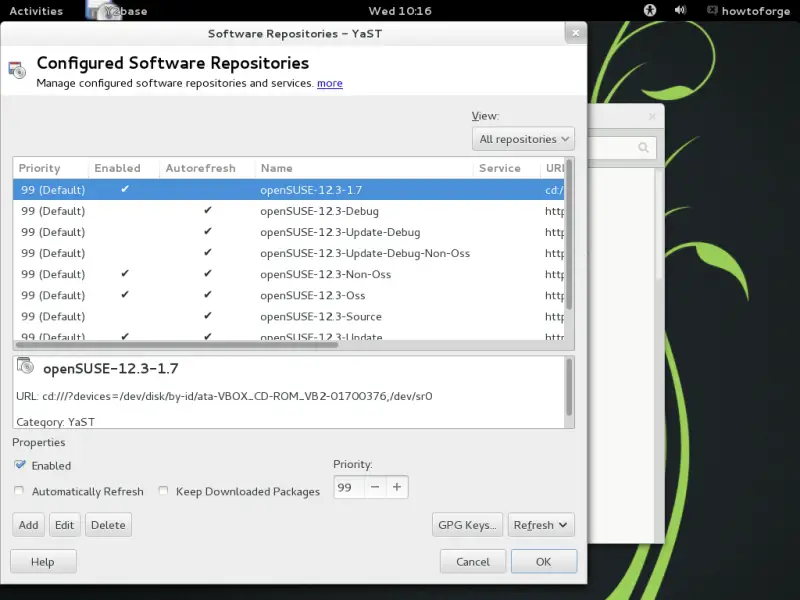The image size is (800, 600).
Task: Close the background window behind YaST
Action: coord(652,116)
